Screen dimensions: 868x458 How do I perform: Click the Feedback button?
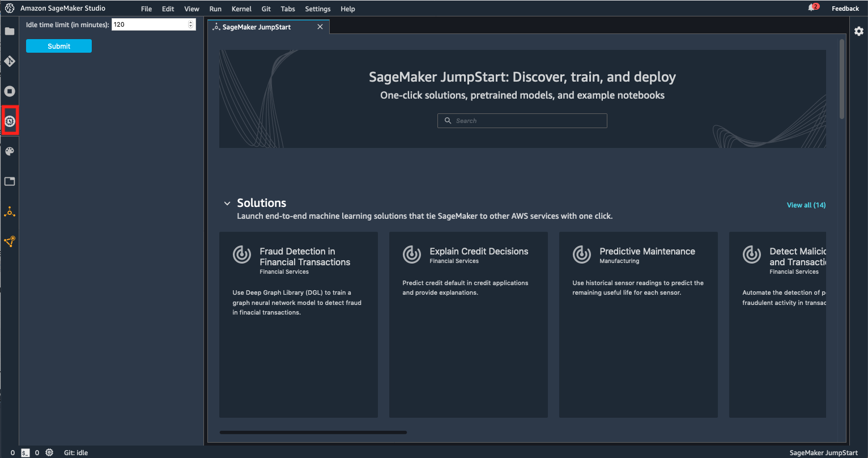[845, 9]
